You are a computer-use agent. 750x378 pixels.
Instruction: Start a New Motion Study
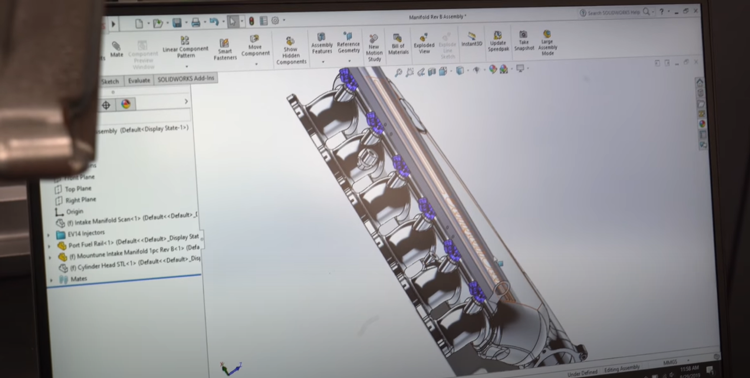click(374, 48)
